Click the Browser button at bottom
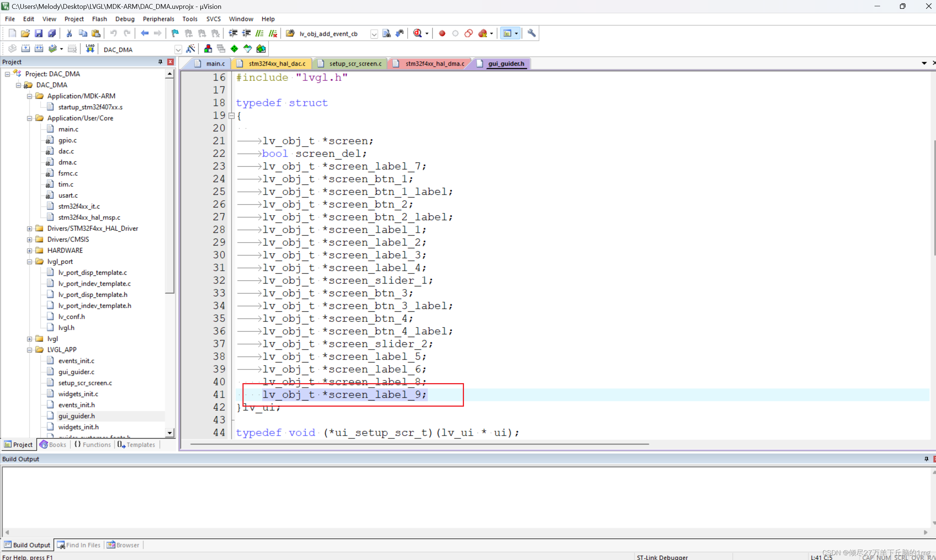Screen dimensions: 936x560 123,545
